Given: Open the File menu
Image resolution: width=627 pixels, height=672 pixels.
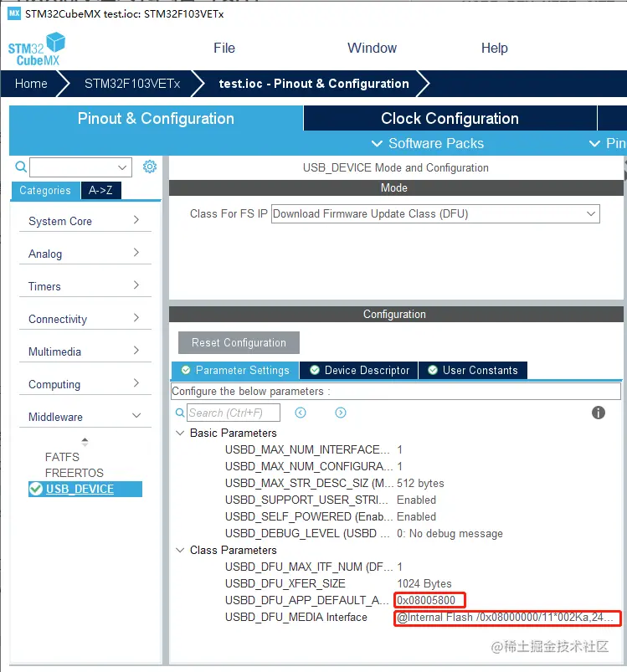Looking at the screenshot, I should (224, 48).
